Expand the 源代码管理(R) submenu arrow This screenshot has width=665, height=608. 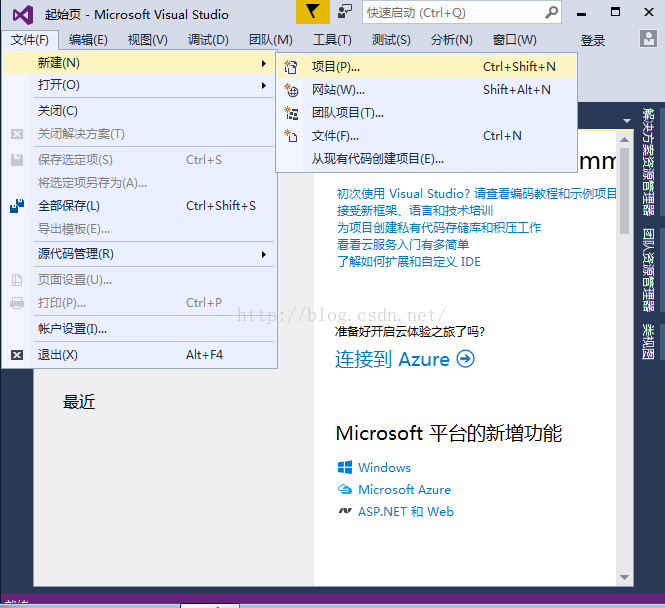point(264,254)
